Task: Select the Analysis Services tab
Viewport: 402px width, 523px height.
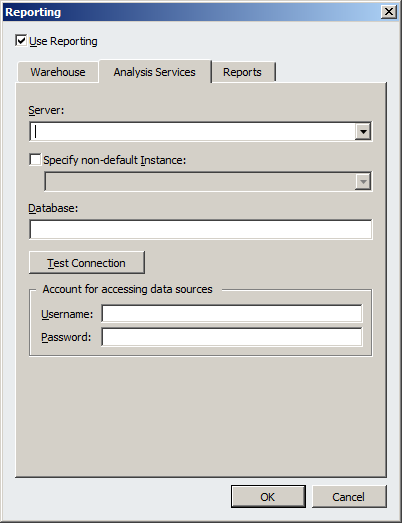Action: (x=154, y=72)
